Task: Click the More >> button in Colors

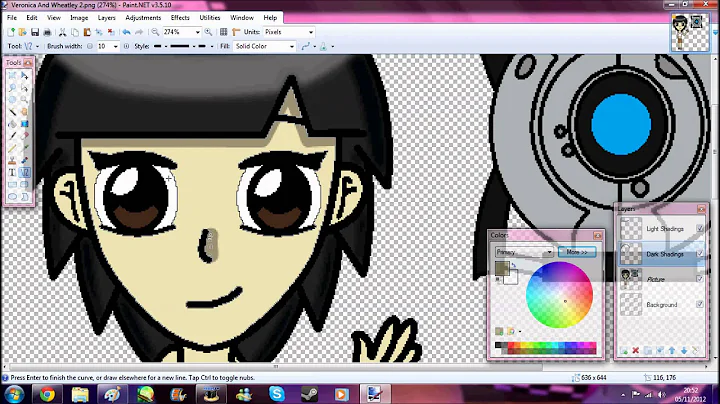Action: point(577,252)
